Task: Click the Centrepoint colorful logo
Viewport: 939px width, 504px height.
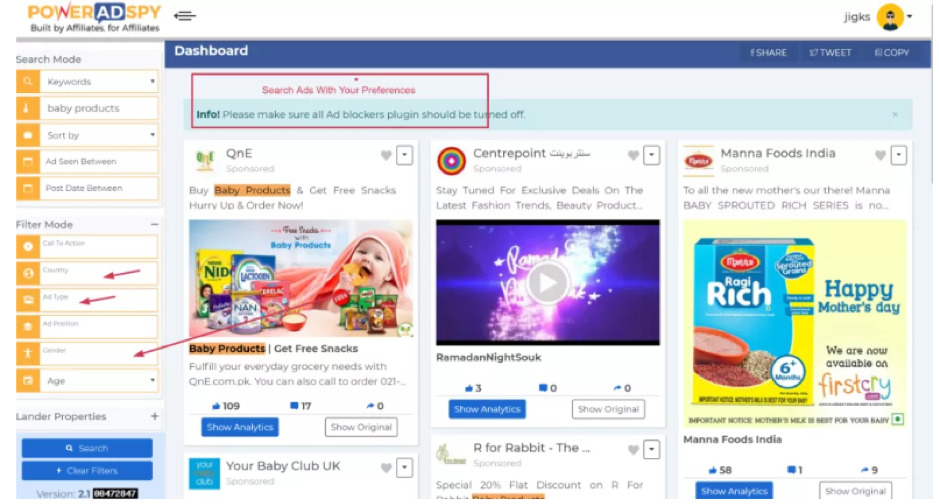Action: pos(452,161)
